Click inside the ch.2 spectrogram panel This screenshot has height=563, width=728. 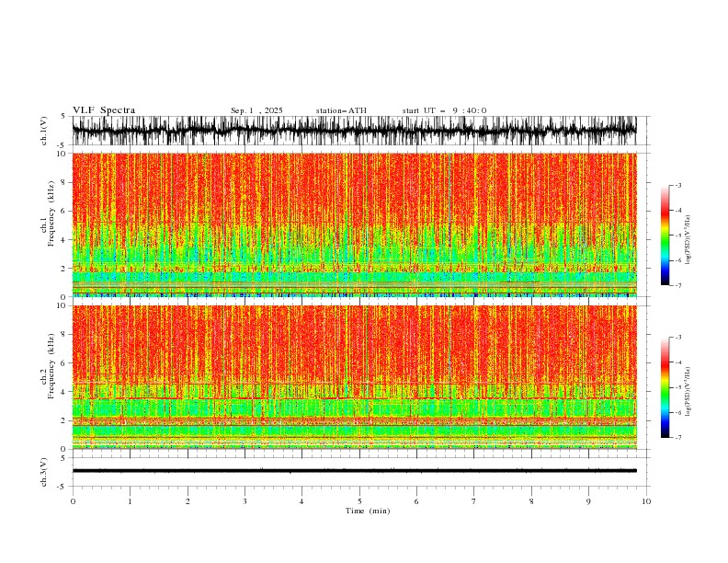click(x=354, y=377)
